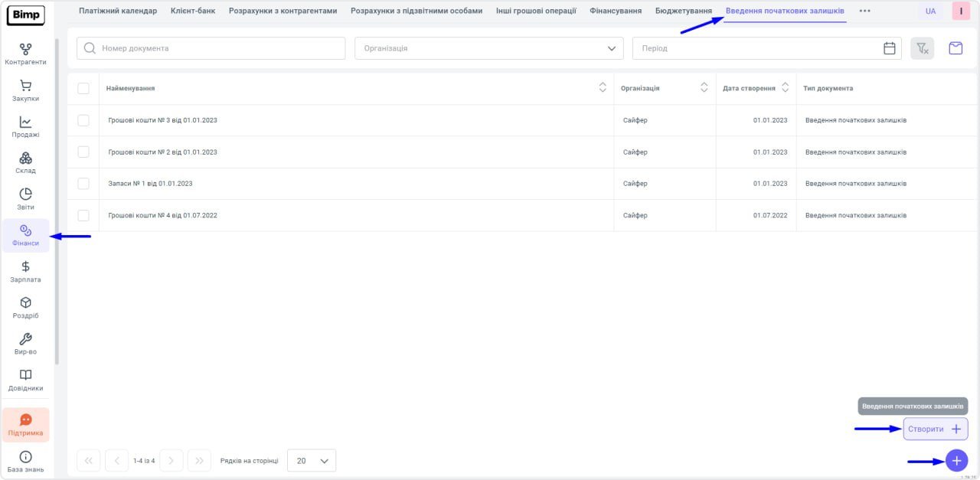The image size is (980, 480).
Task: Click the mail envelope icon
Action: tap(955, 48)
